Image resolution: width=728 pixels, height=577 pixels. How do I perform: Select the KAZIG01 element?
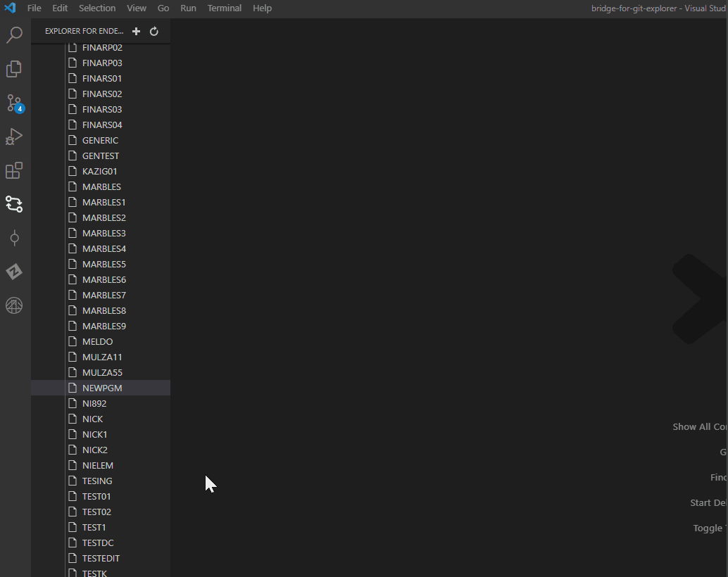pos(99,171)
